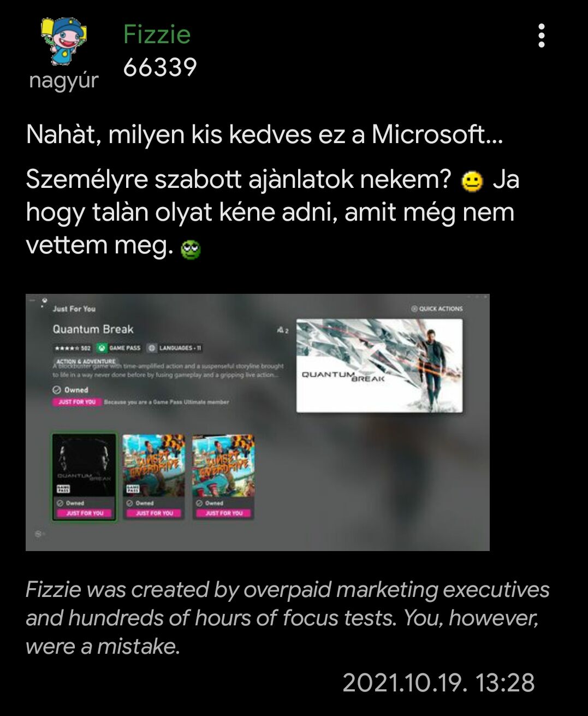Click the green Game Pass badge icon

(x=102, y=348)
